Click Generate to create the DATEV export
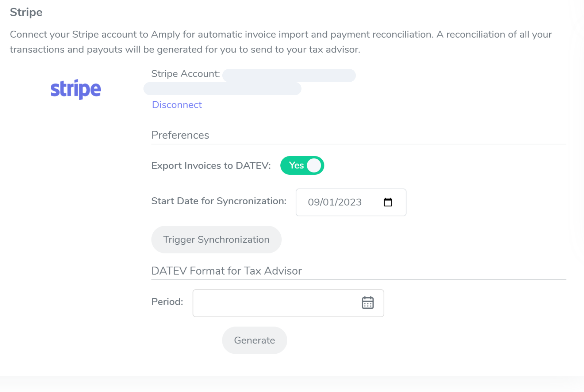 tap(254, 340)
